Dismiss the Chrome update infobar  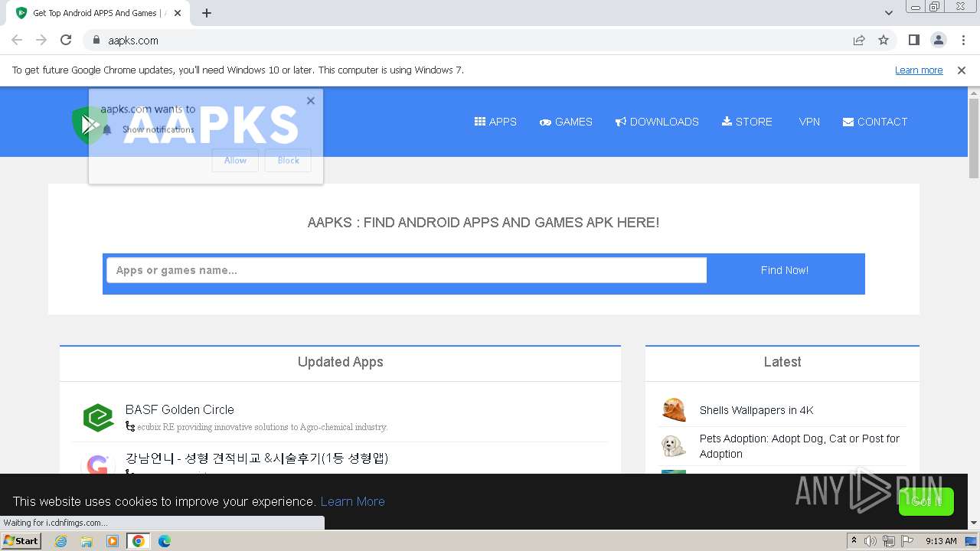point(962,70)
